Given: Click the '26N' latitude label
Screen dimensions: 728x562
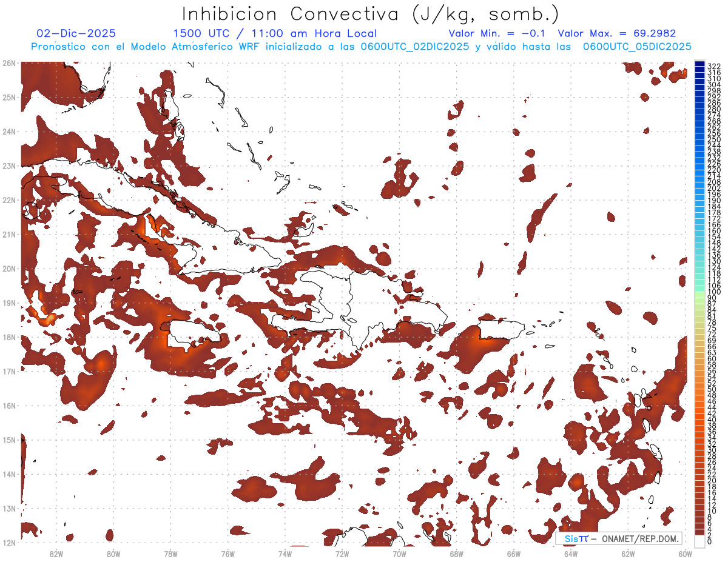Looking at the screenshot, I should pyautogui.click(x=8, y=63).
